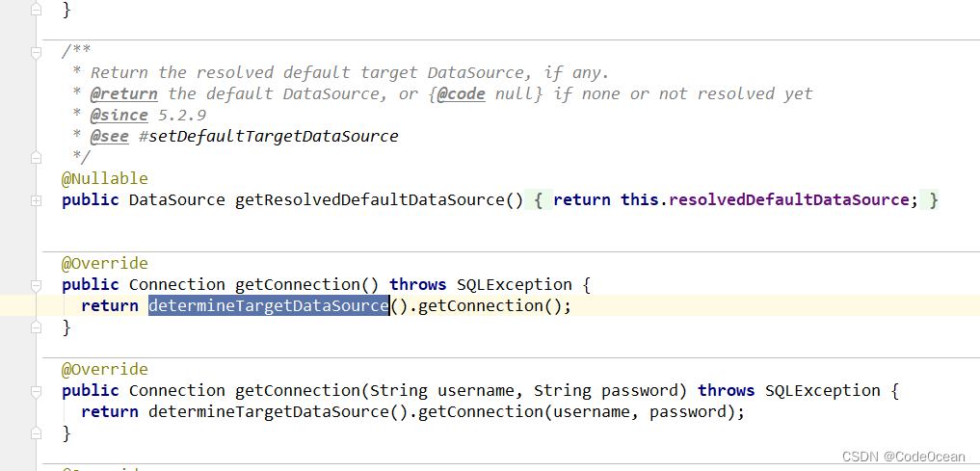Open the #setDefaultTargetDataSource Javadoc reference
980x471 pixels.
[268, 136]
